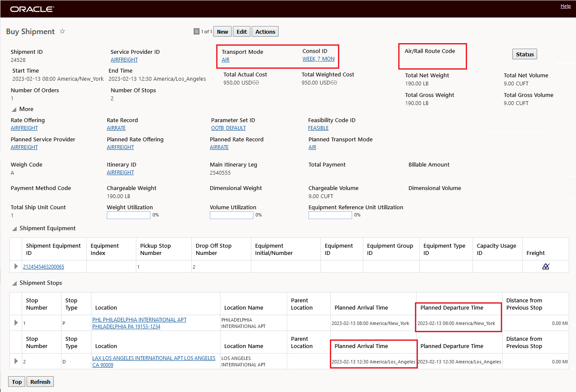The height and width of the screenshot is (392, 576).
Task: Open the WEEK_7_MON consol ID link
Action: (318, 59)
